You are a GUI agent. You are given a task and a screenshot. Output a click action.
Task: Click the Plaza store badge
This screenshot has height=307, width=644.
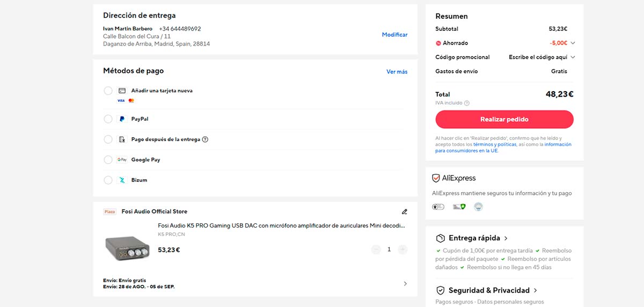click(109, 212)
